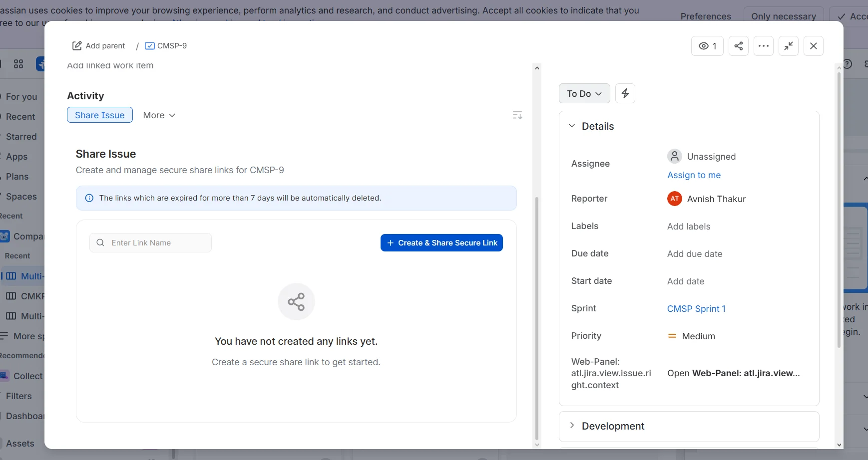Open Starred in the sidebar

21,137
